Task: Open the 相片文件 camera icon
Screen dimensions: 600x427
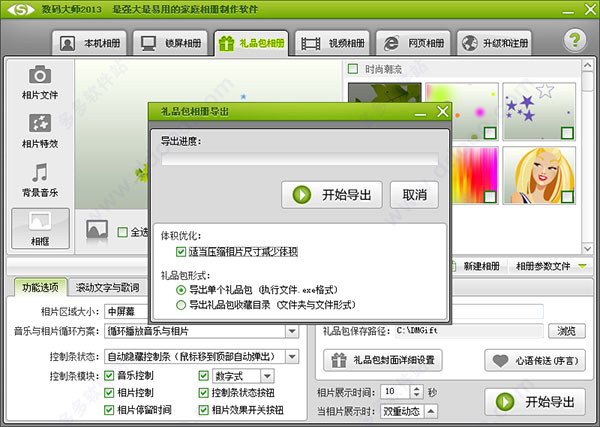Action: coord(40,75)
